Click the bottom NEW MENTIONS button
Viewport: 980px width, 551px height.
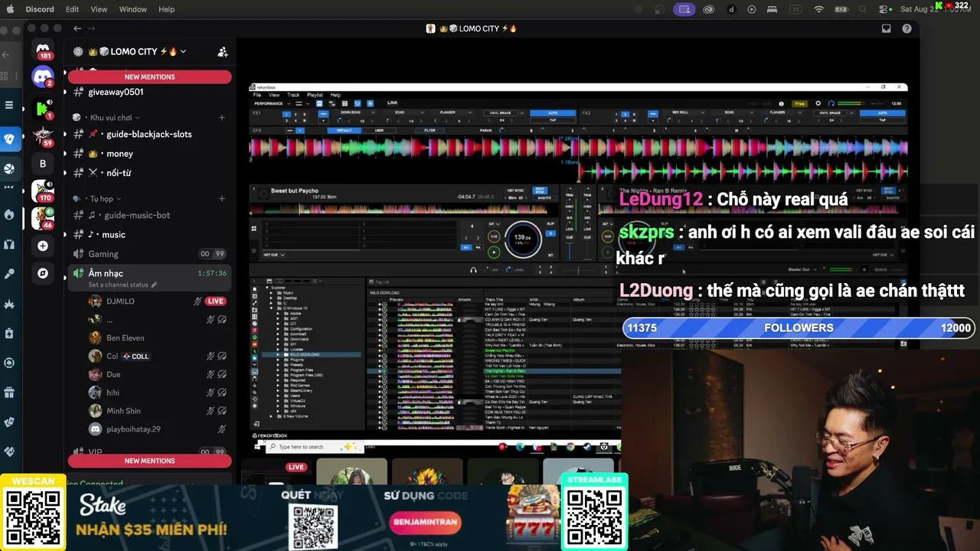(x=150, y=461)
